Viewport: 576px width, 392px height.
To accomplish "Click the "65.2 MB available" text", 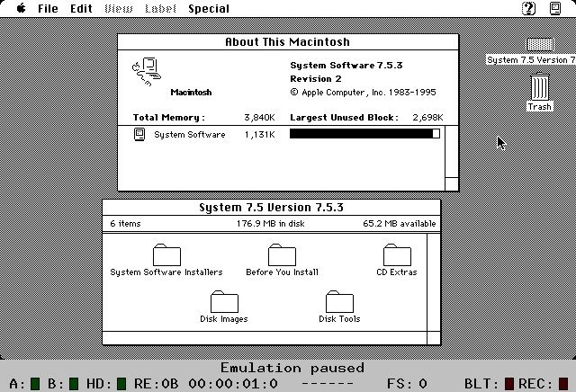I will (400, 224).
